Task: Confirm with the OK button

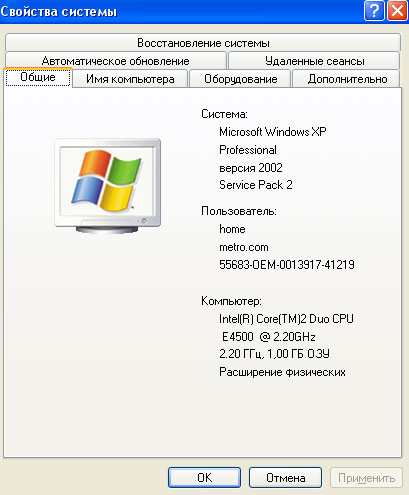Action: (x=204, y=478)
